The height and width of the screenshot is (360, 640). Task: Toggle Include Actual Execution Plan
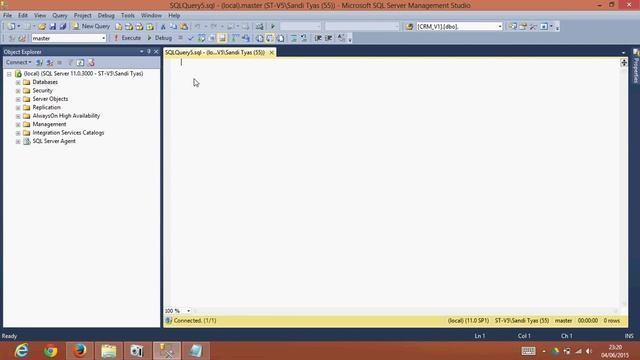pos(235,38)
